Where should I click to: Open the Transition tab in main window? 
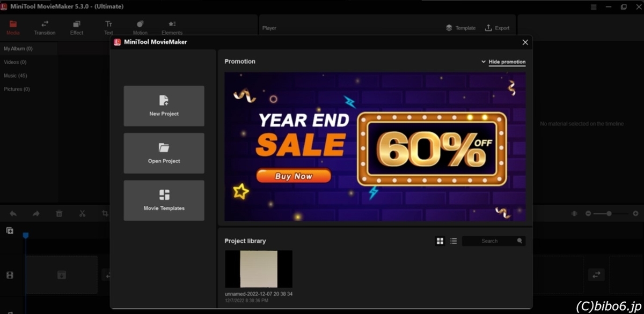pos(45,28)
